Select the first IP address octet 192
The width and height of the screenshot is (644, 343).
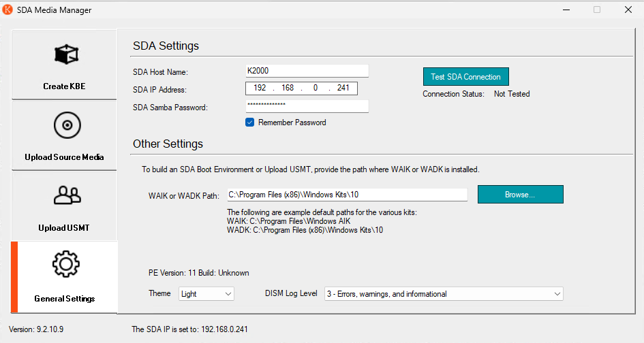260,88
